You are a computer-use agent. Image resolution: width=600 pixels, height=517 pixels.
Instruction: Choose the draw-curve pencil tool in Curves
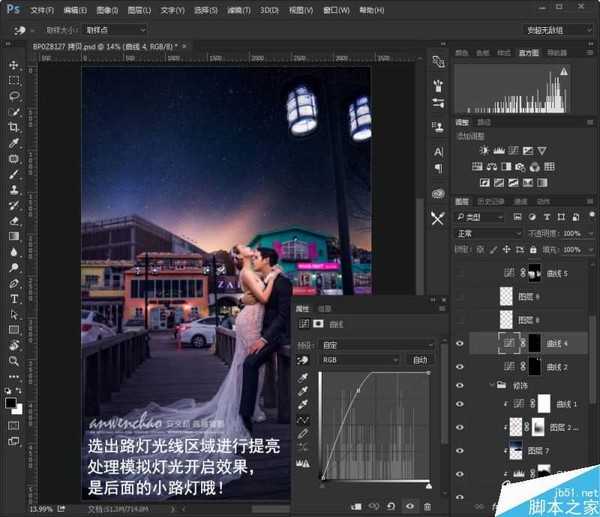pyautogui.click(x=303, y=433)
